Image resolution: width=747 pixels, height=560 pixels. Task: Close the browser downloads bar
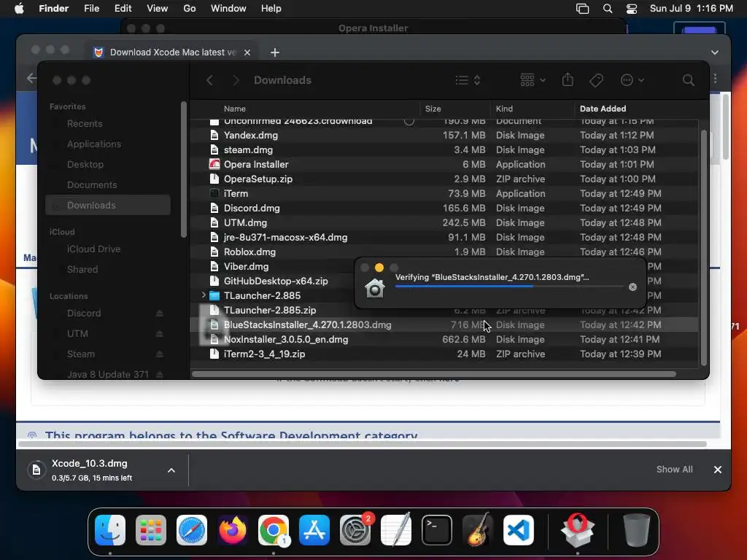click(718, 470)
